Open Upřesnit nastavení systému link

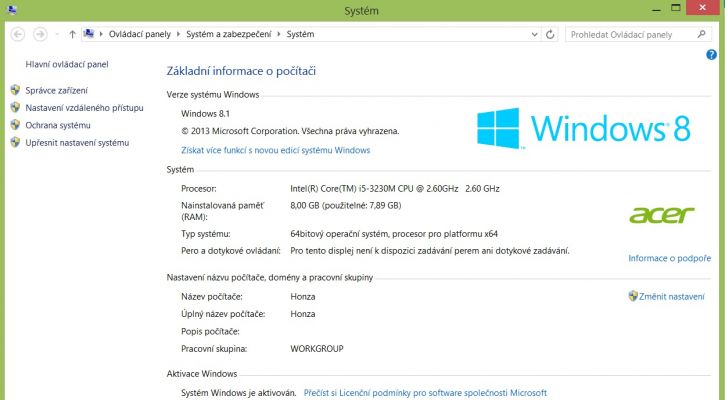(x=77, y=143)
